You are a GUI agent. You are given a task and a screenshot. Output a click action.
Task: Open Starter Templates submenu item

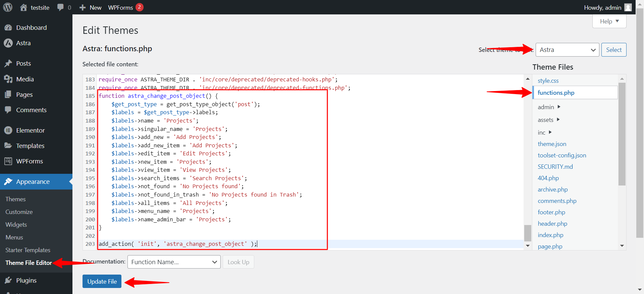coord(28,250)
